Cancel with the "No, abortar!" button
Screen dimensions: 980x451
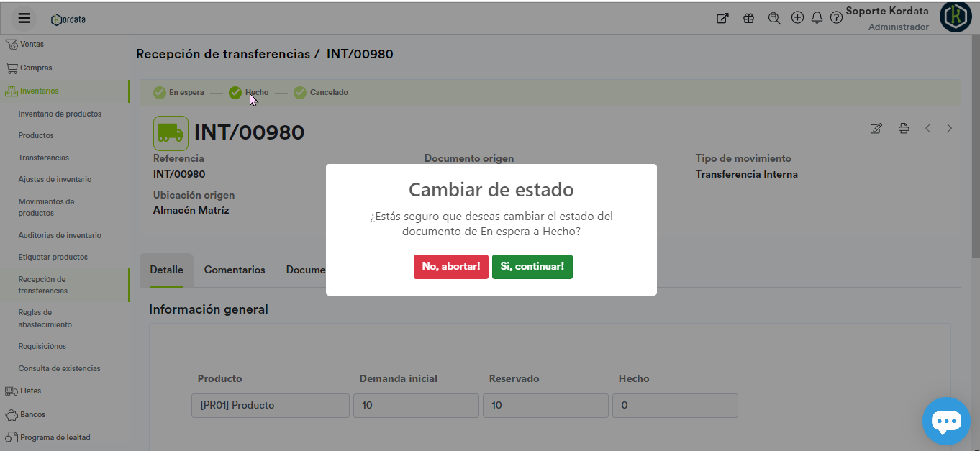pyautogui.click(x=450, y=266)
